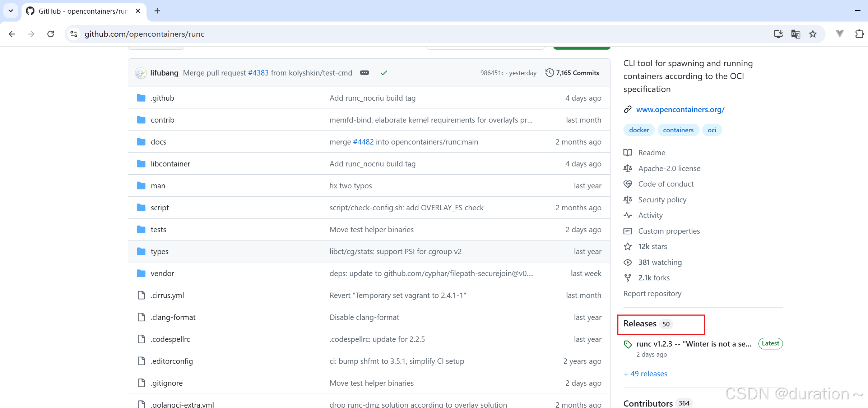868x408 pixels.
Task: Open the 7,165 Commits history
Action: point(572,73)
